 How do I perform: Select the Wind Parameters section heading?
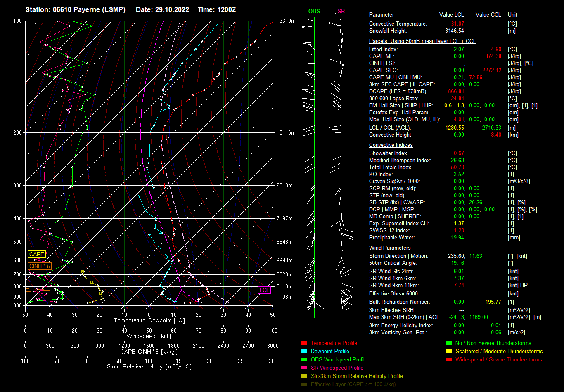tap(390, 248)
